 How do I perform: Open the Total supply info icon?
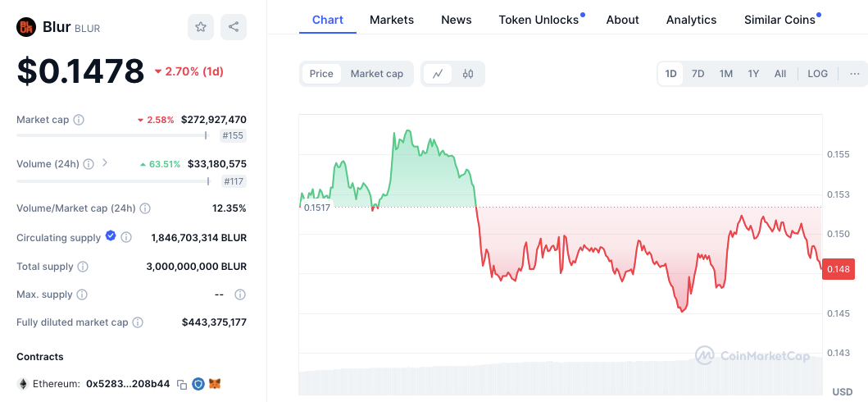[83, 267]
